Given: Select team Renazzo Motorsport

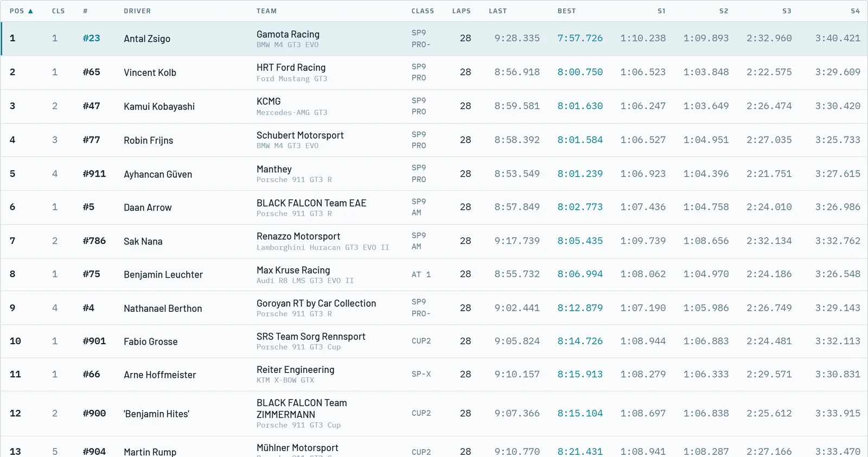Looking at the screenshot, I should pos(298,236).
